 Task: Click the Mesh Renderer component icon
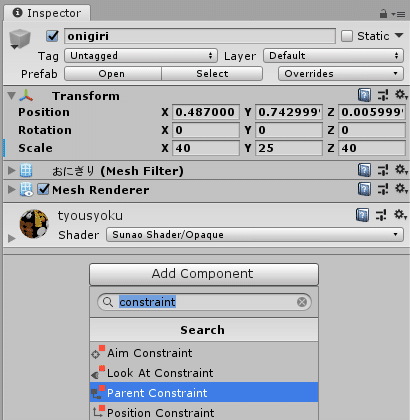tap(26, 189)
